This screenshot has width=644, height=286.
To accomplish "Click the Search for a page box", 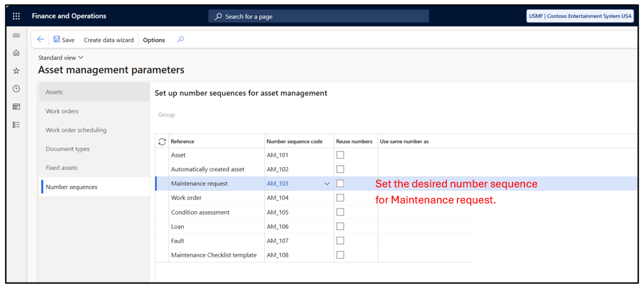I will coord(318,16).
